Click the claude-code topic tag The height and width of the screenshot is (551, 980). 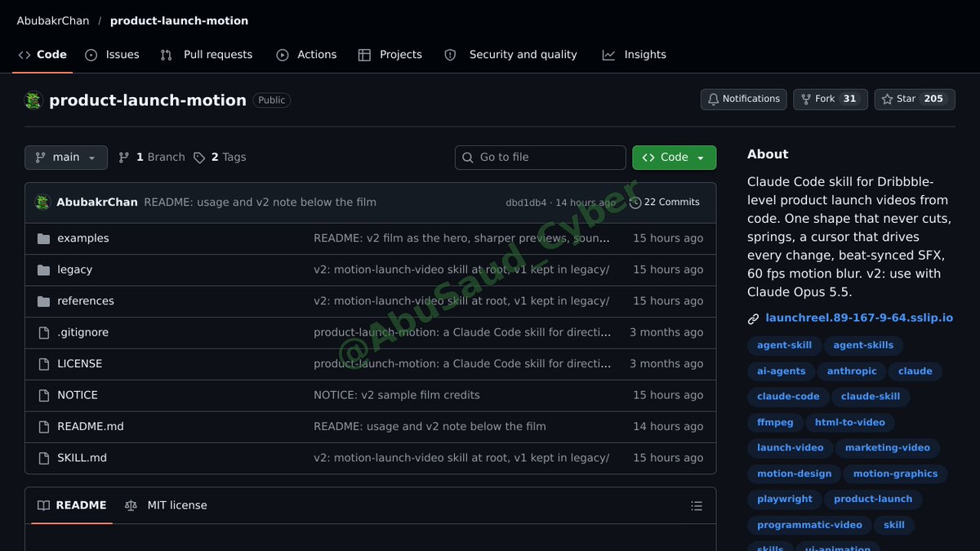coord(788,397)
